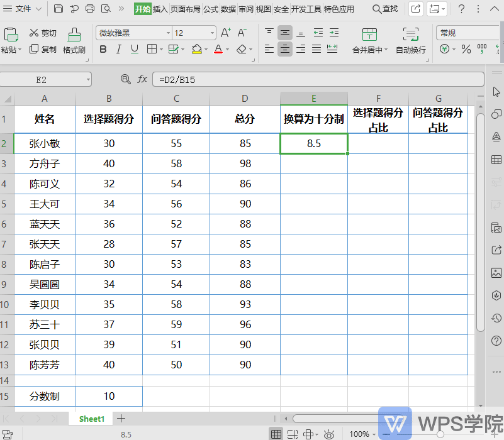The height and width of the screenshot is (440, 504).
Task: Click the help question mark in right sidebar
Action: [x=495, y=341]
